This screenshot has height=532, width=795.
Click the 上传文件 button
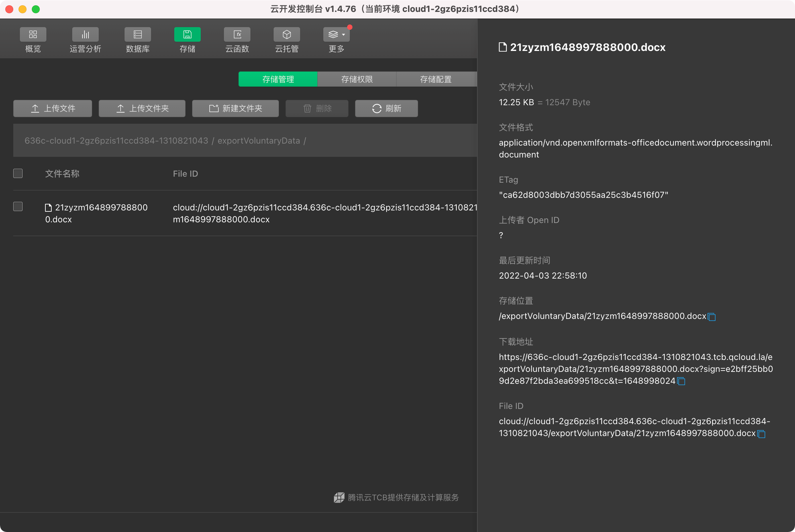53,109
